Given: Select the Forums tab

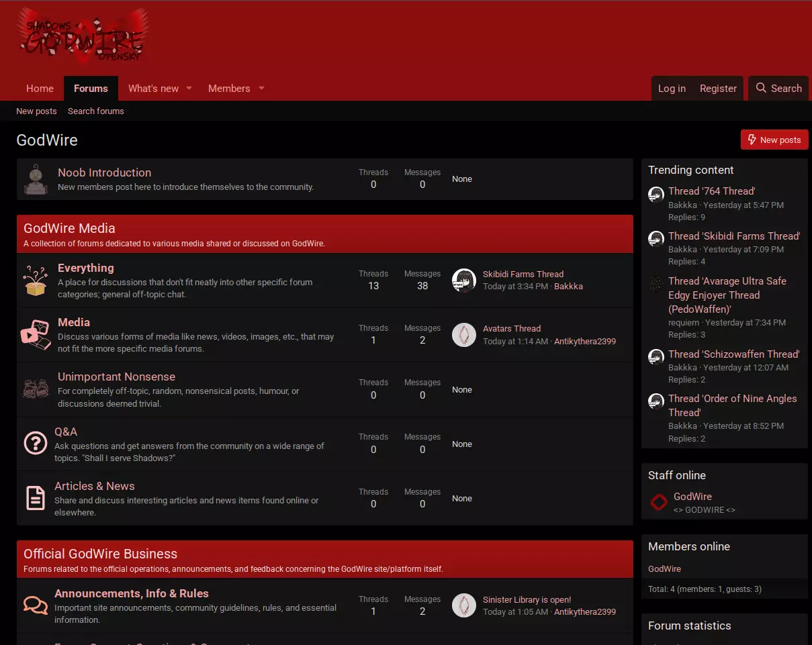Looking at the screenshot, I should (91, 89).
